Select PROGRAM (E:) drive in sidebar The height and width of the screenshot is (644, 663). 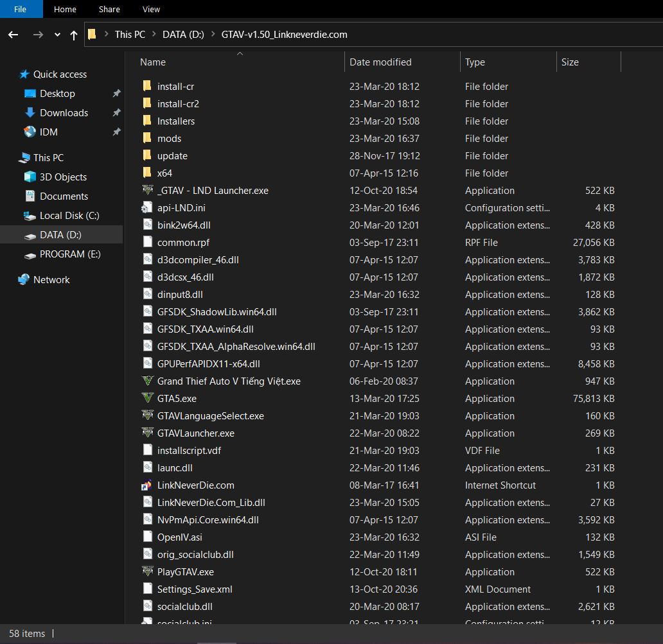click(x=70, y=254)
